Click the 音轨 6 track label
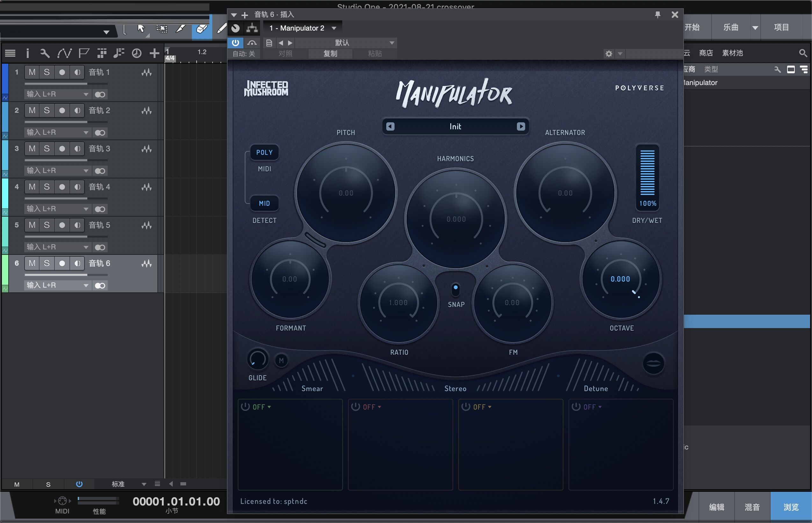This screenshot has height=523, width=812. tap(101, 263)
